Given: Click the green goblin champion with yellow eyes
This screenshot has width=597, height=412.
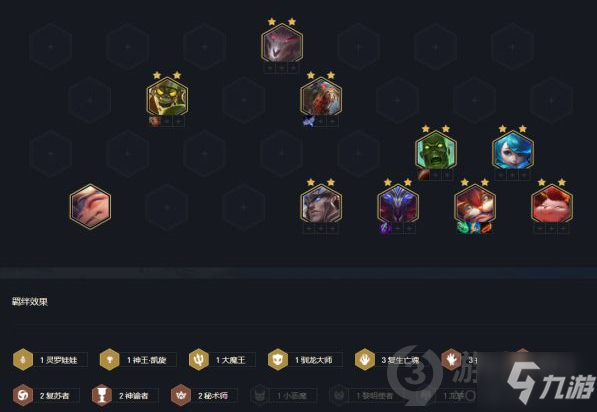Looking at the screenshot, I should 167,96.
